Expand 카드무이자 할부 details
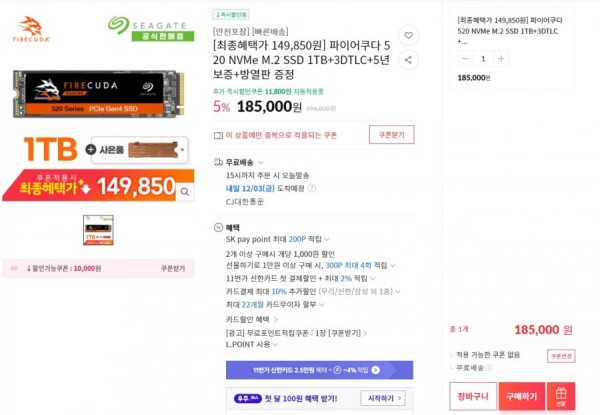This screenshot has height=415, width=600. coord(321,305)
